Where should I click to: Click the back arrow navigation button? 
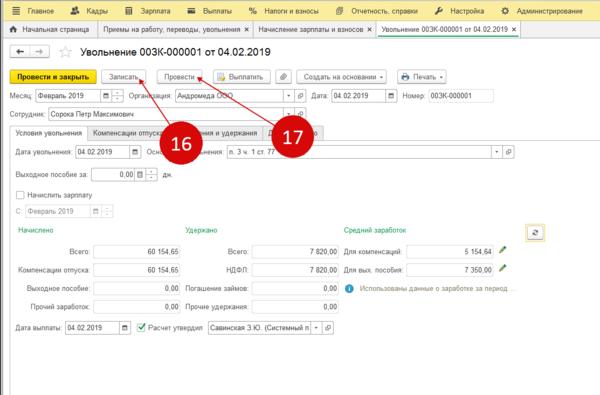20,52
